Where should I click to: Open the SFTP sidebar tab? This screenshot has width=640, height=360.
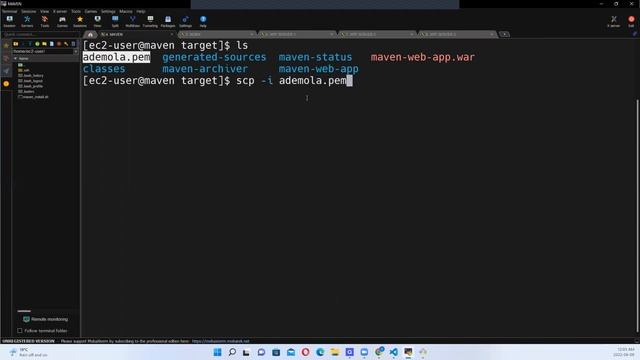[x=6, y=71]
